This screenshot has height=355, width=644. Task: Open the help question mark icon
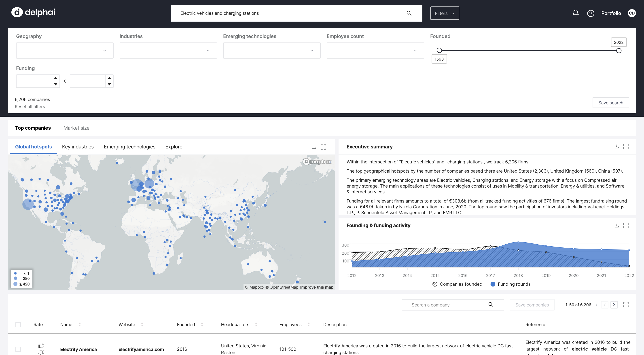point(591,13)
